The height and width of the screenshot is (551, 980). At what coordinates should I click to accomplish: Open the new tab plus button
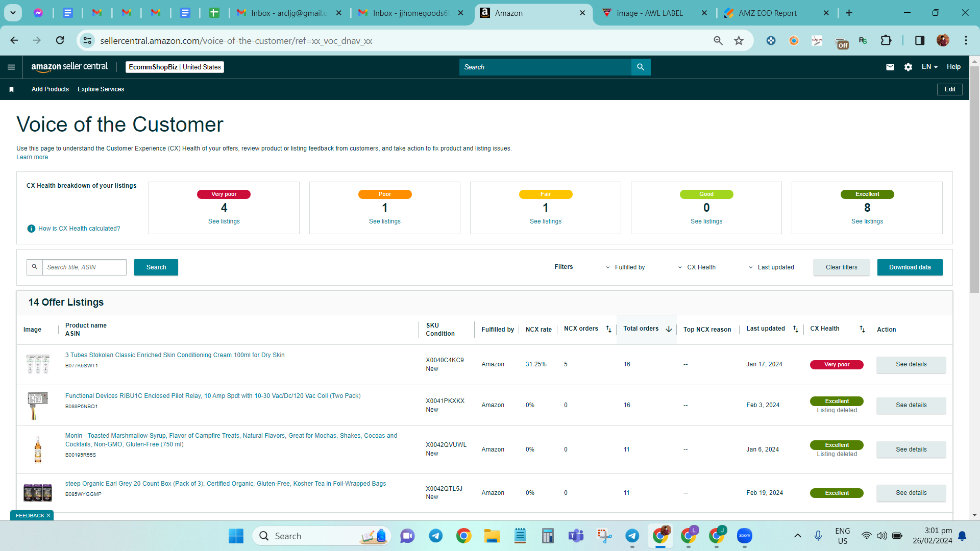pos(849,13)
